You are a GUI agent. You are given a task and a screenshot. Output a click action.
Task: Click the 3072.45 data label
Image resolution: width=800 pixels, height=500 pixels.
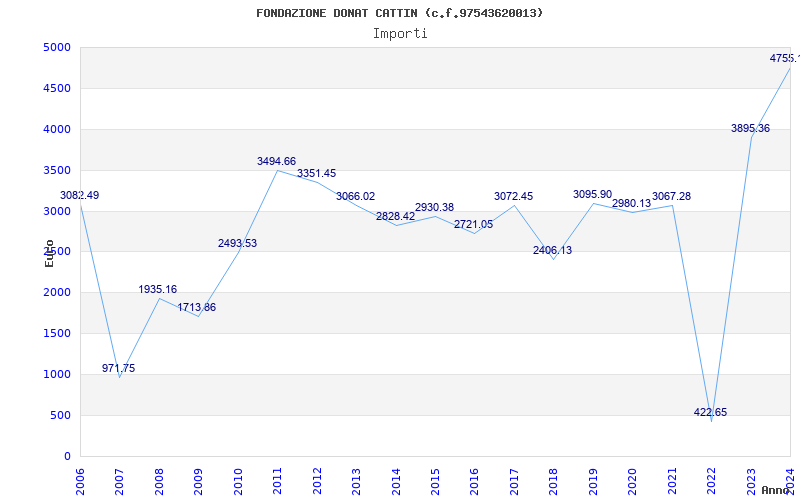pyautogui.click(x=513, y=196)
